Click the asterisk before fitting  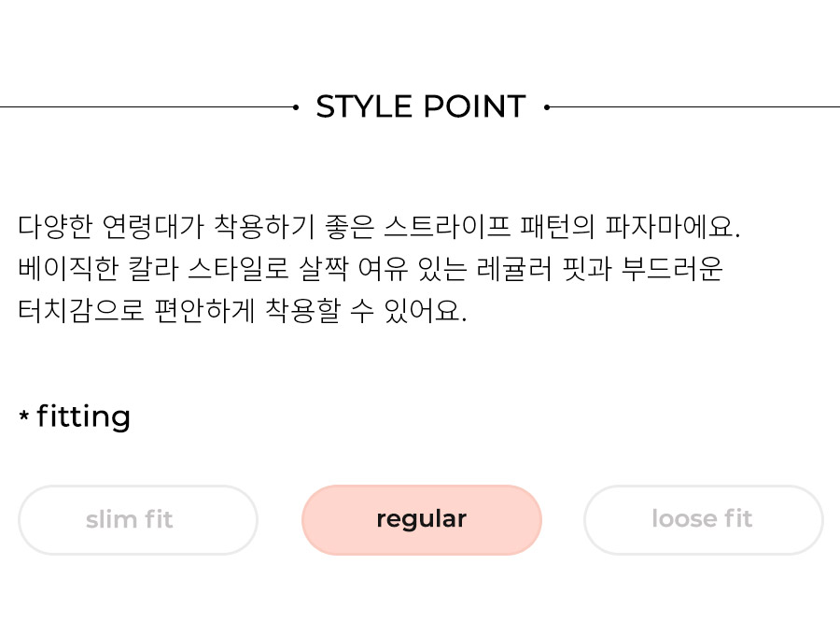[x=23, y=416]
